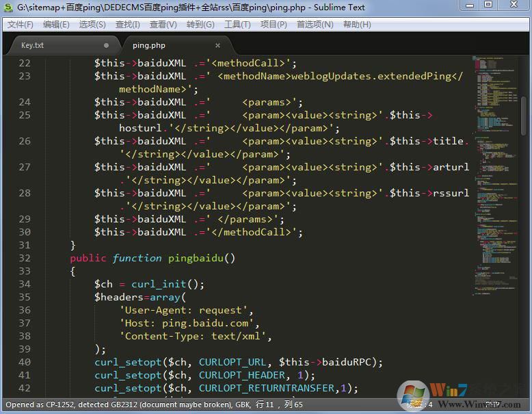Image resolution: width=532 pixels, height=414 pixels.
Task: Click $this->title on line 26
Action: (x=426, y=141)
